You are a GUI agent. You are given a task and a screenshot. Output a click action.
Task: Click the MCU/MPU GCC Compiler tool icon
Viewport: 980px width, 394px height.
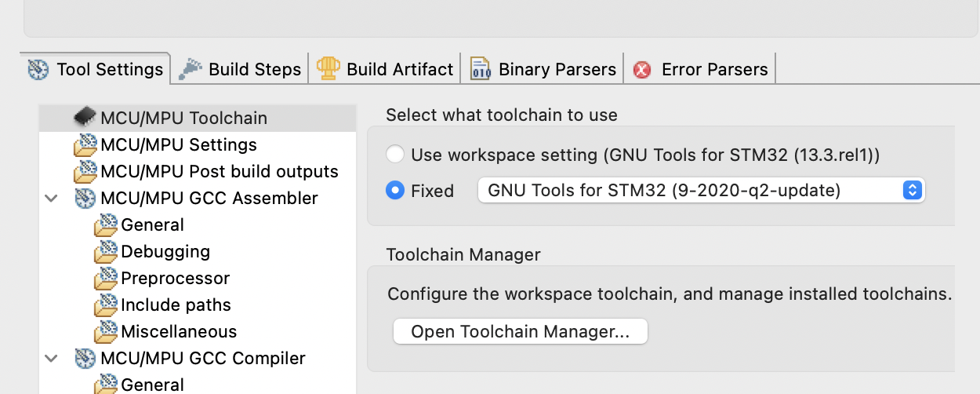pos(85,358)
